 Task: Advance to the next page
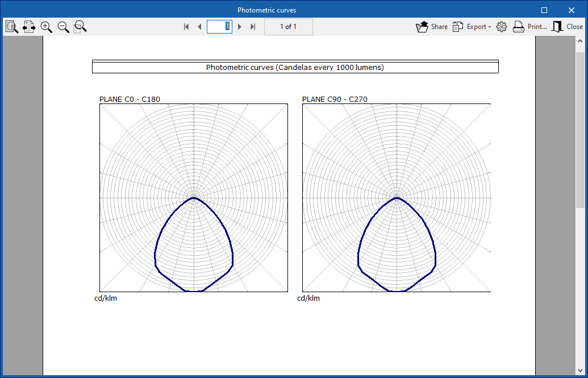pos(240,27)
